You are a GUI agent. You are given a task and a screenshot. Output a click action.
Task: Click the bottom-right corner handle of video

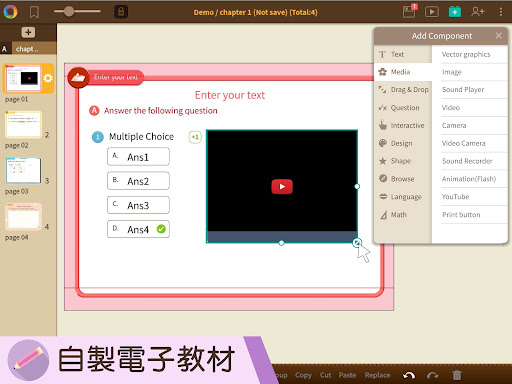357,243
